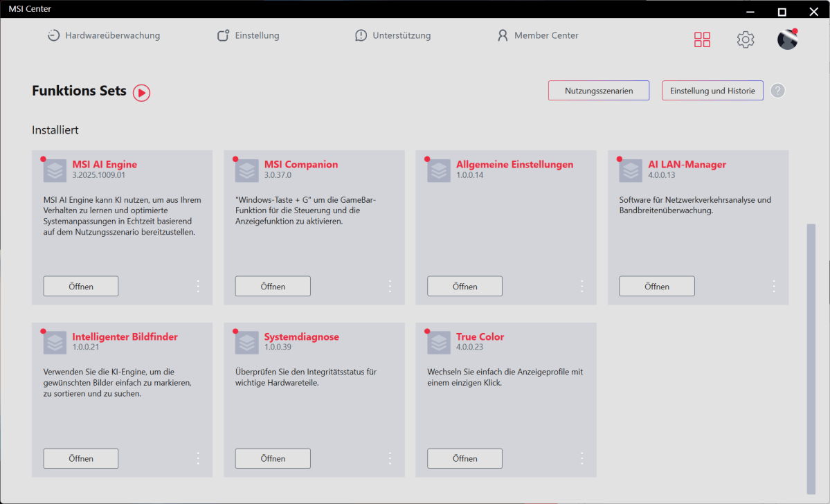Click Einstellung und Historie button
This screenshot has width=830, height=504.
(x=712, y=91)
